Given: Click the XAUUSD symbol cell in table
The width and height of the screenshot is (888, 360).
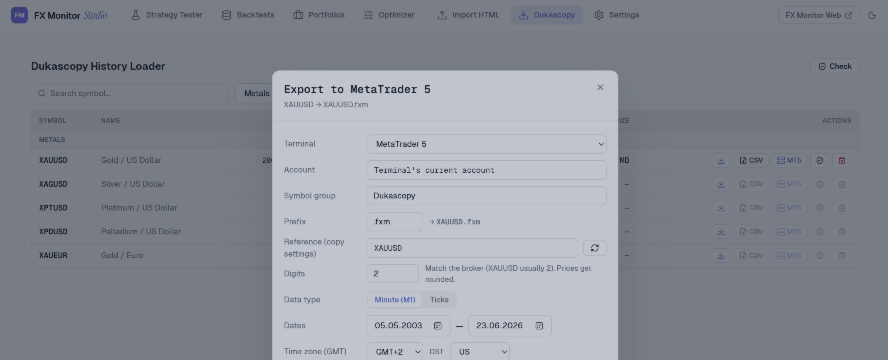Looking at the screenshot, I should (53, 160).
